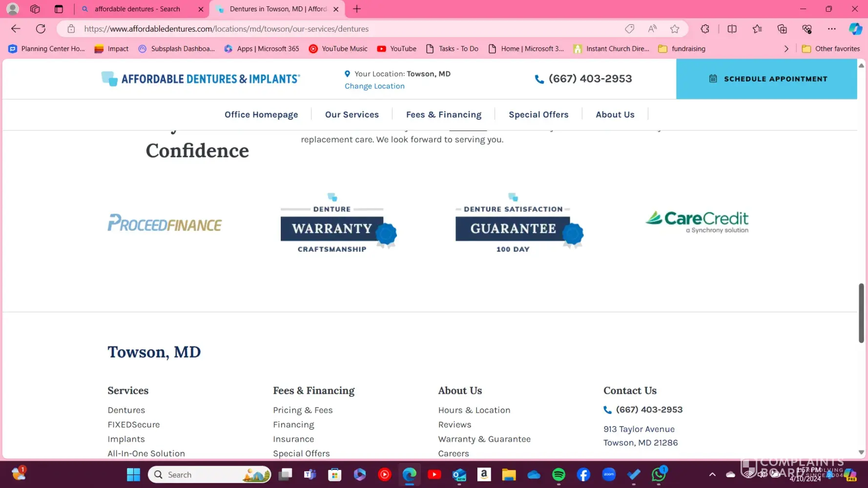This screenshot has height=488, width=868.
Task: Open the Extensions puzzle icon
Action: (704, 29)
